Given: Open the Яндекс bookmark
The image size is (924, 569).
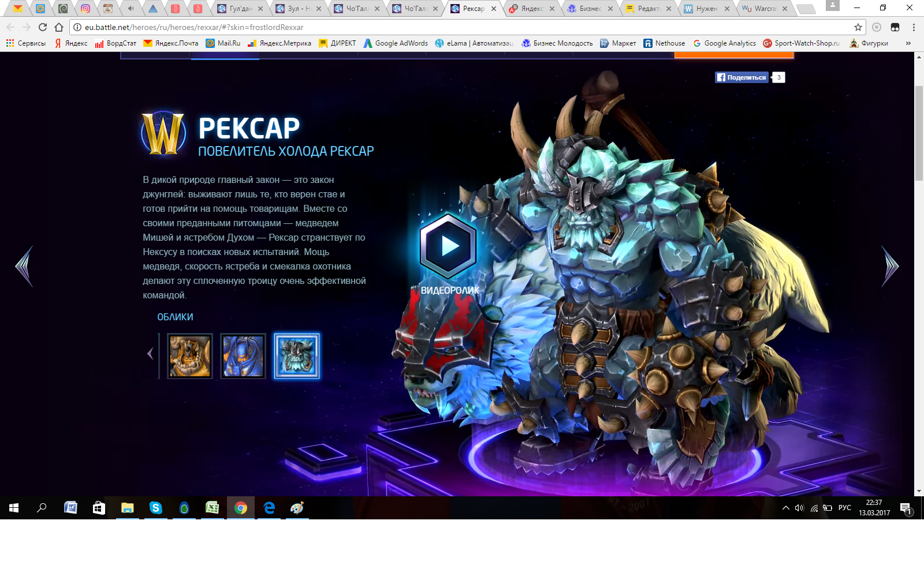Looking at the screenshot, I should (x=71, y=43).
